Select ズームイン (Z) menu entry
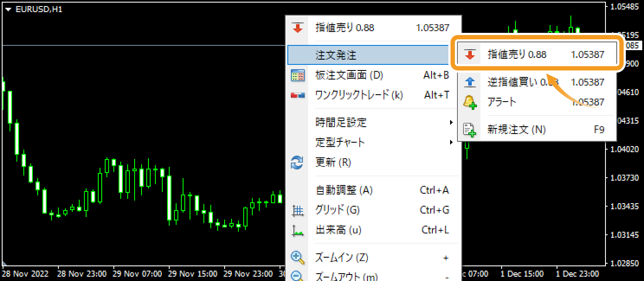The image size is (644, 281). click(373, 258)
